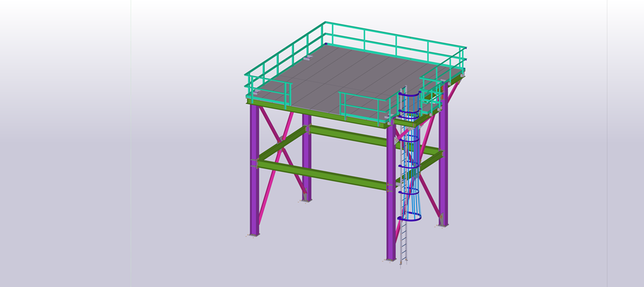Select the front lower green horizontal beam

coord(322,174)
